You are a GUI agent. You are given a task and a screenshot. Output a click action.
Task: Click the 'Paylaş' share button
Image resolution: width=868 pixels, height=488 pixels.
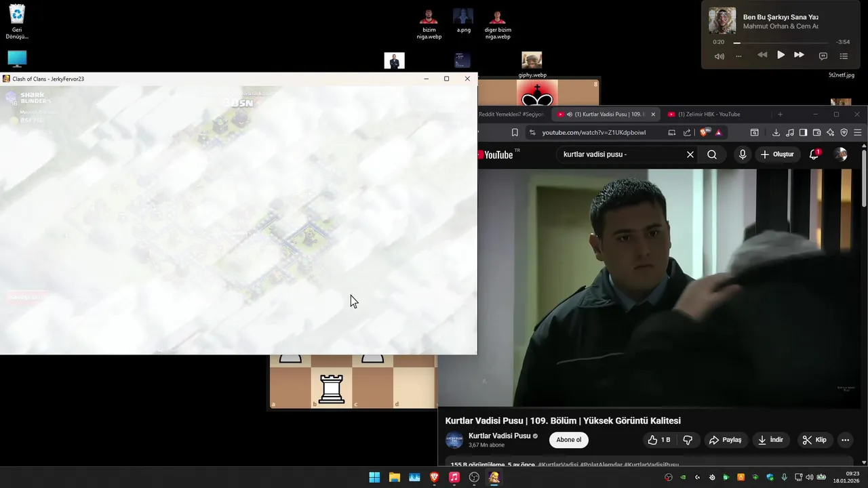click(725, 440)
